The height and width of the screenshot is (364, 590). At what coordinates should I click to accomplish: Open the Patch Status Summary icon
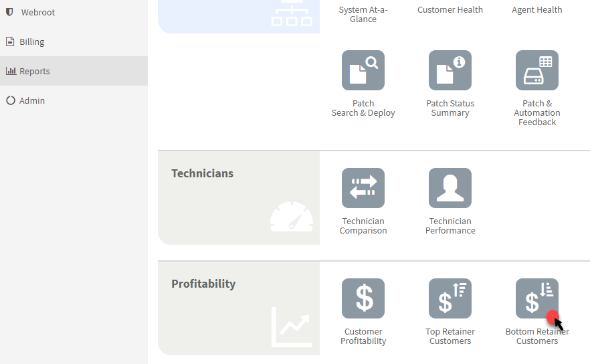(450, 70)
